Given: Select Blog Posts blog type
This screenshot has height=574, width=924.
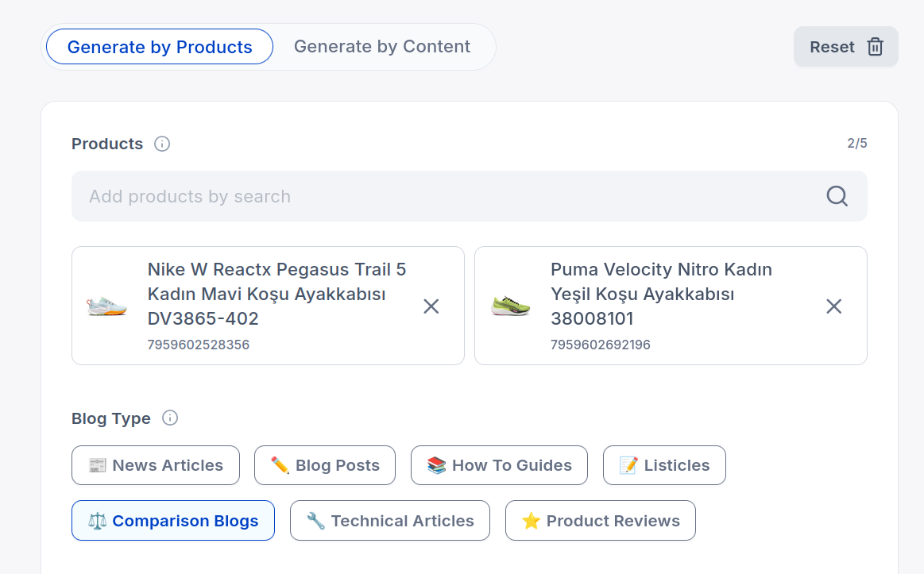Looking at the screenshot, I should click(x=325, y=465).
